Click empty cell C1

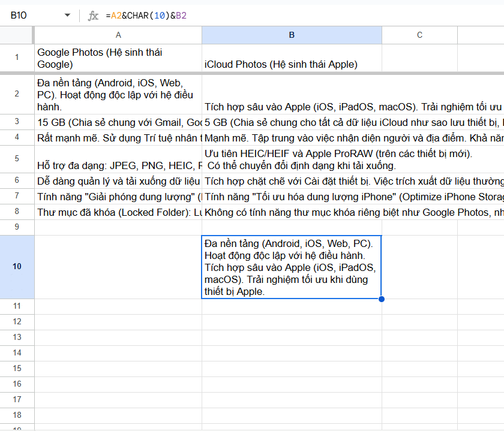pyautogui.click(x=419, y=58)
